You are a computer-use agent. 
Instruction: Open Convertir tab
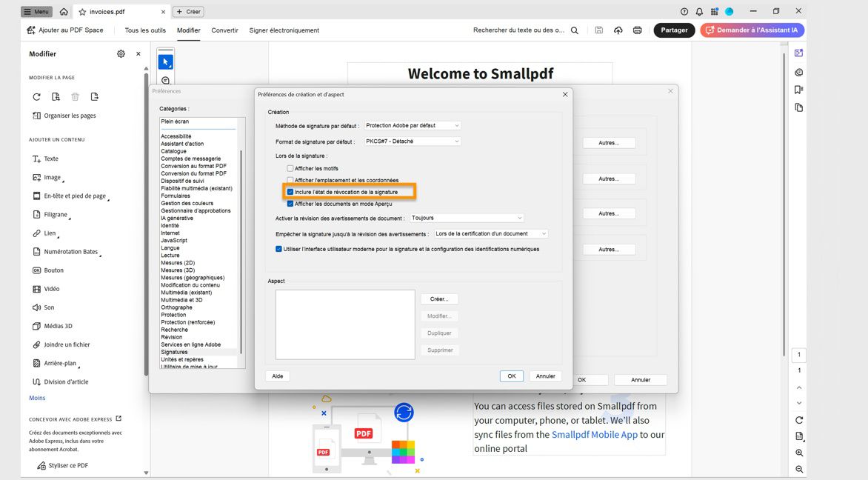[x=224, y=30]
